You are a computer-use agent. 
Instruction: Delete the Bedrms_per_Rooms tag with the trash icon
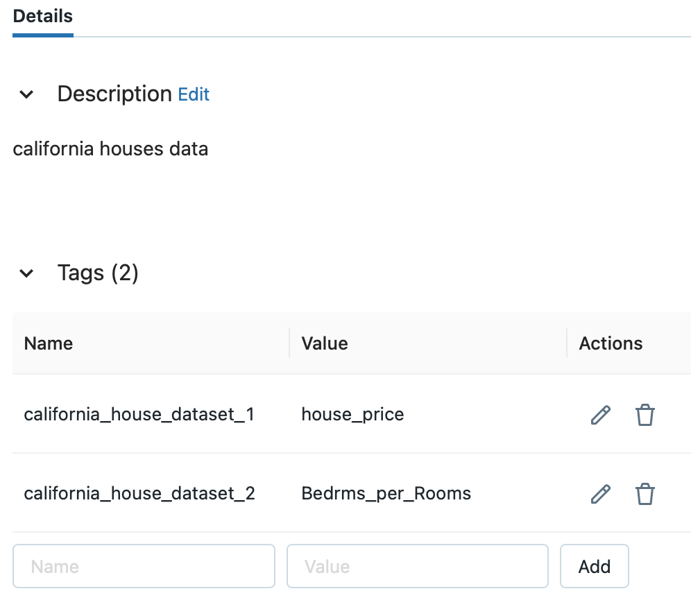(645, 494)
